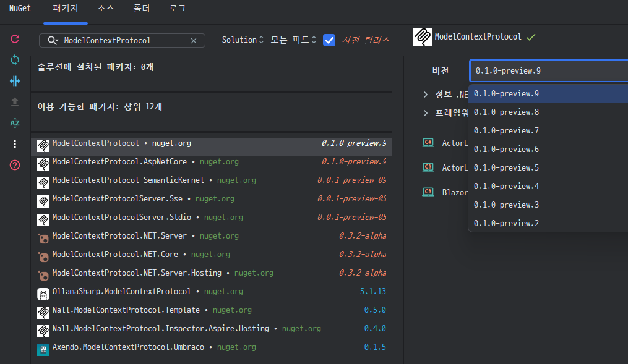
Task: Expand the 프레임워크 section chevron
Action: [x=426, y=113]
